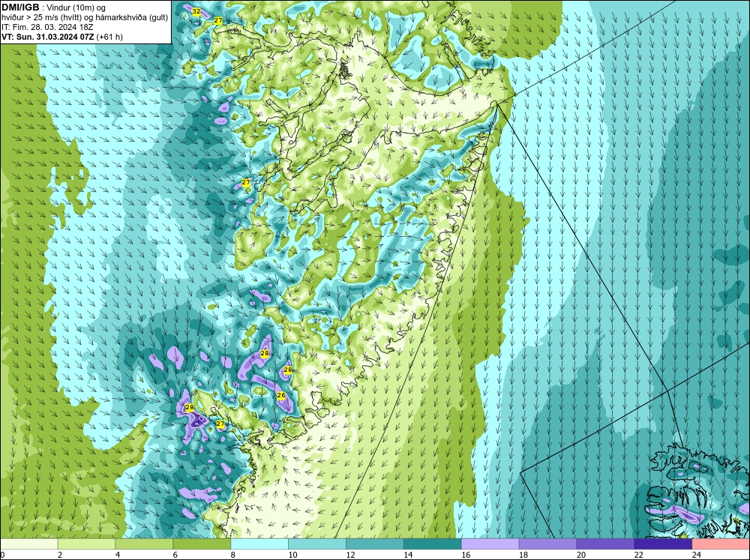Select the 22–24 m/s dark indigo swatch
The image size is (750, 560).
663,544
